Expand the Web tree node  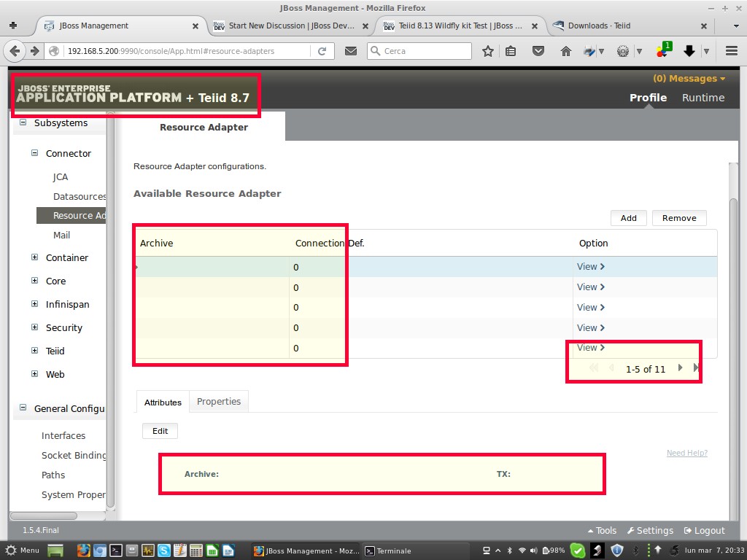[34, 374]
